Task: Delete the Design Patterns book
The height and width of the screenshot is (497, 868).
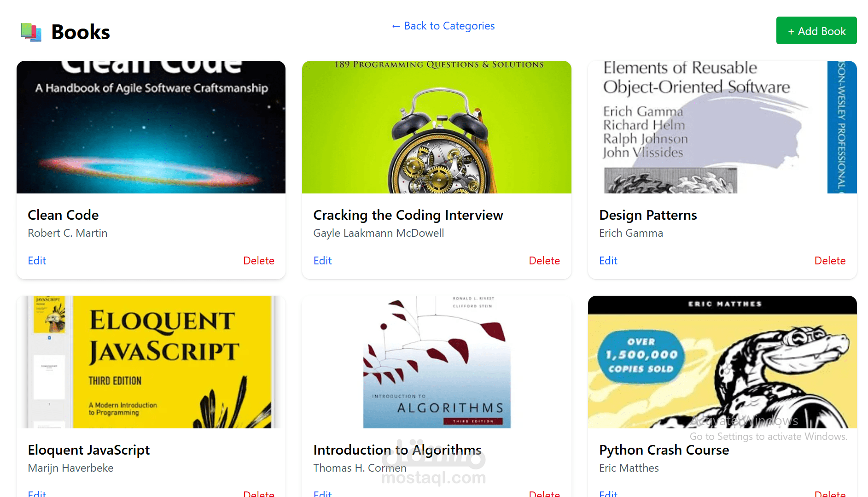Action: pos(830,261)
